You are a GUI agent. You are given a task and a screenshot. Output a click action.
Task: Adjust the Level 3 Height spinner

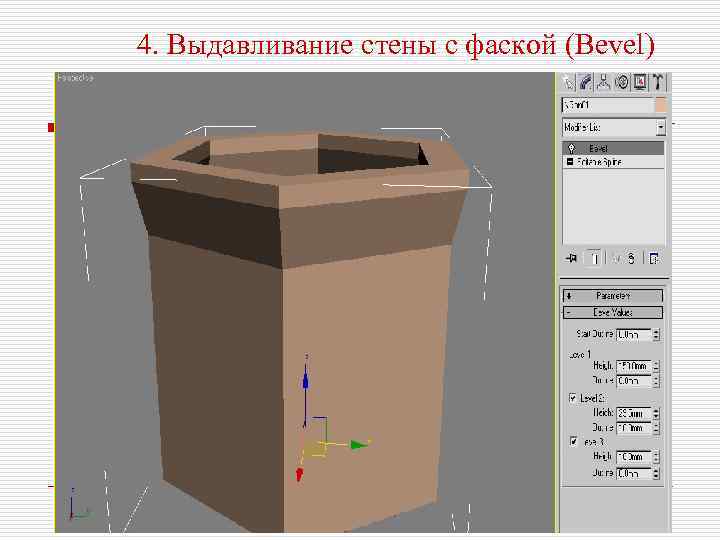656,457
